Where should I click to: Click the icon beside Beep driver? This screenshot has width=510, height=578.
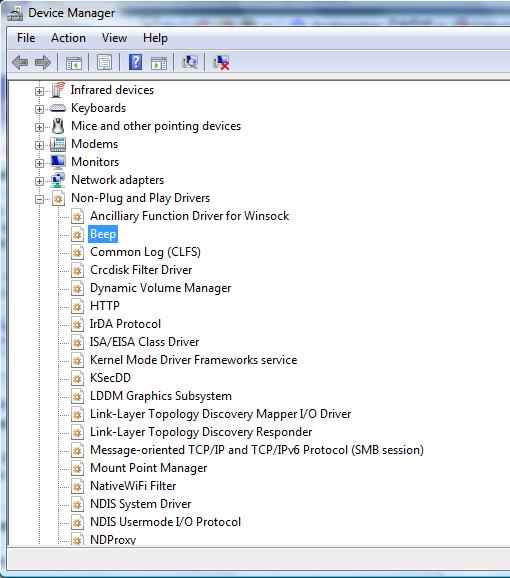(77, 234)
